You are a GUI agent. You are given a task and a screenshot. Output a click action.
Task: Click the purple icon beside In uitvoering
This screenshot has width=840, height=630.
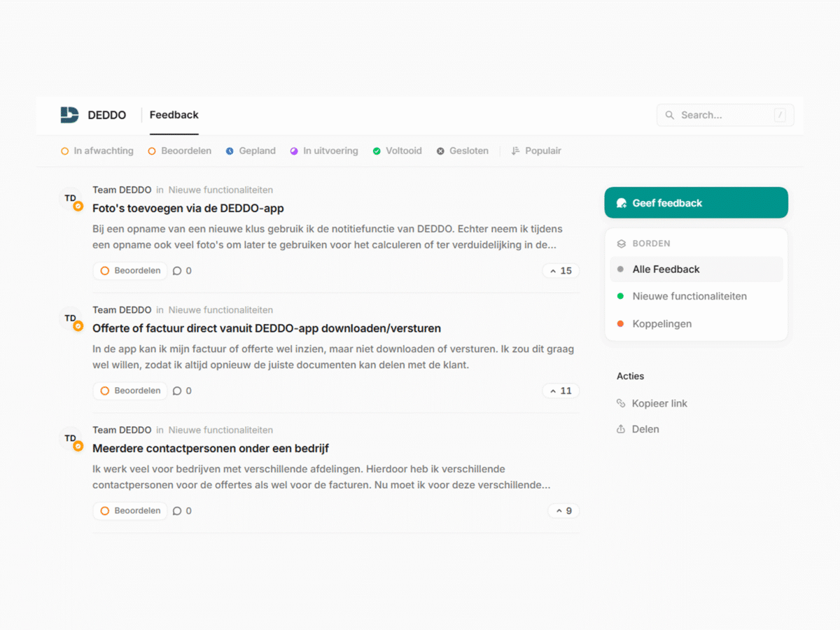coord(294,151)
